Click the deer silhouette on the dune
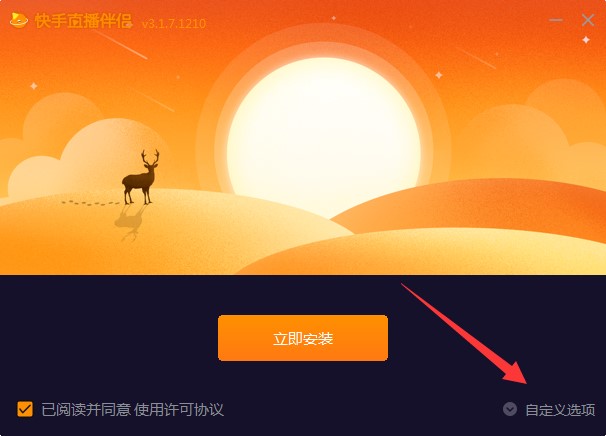 click(141, 177)
